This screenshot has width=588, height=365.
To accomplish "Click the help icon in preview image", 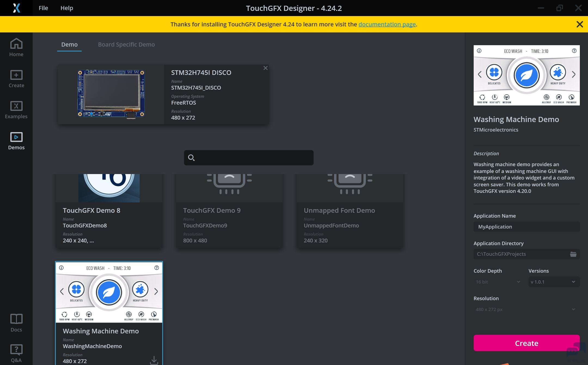I will [x=574, y=51].
